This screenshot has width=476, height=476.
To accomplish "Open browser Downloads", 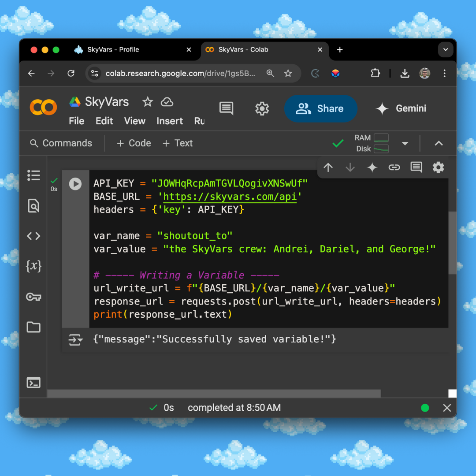I will click(405, 73).
